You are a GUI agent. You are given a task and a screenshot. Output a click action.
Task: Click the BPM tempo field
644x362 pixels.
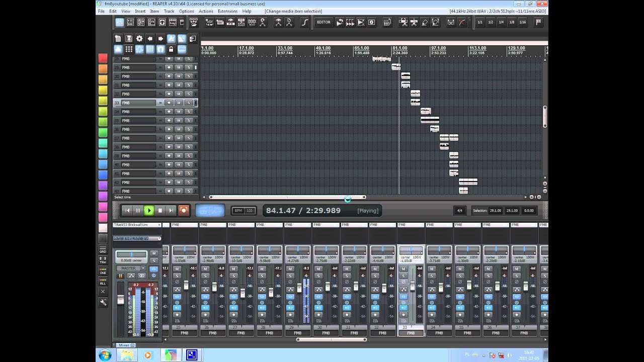pos(243,211)
